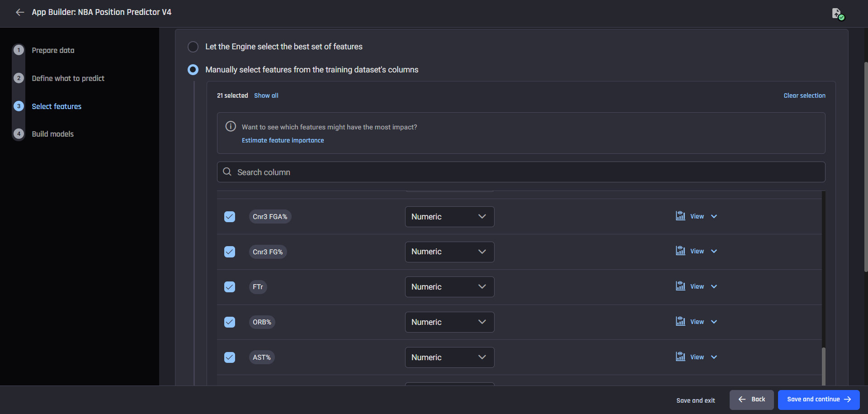The height and width of the screenshot is (414, 868).
Task: Open the chart icon for ORB%
Action: [x=680, y=321]
